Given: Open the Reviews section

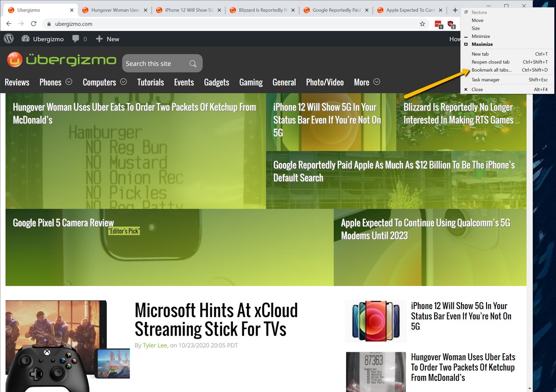Looking at the screenshot, I should coord(17,82).
